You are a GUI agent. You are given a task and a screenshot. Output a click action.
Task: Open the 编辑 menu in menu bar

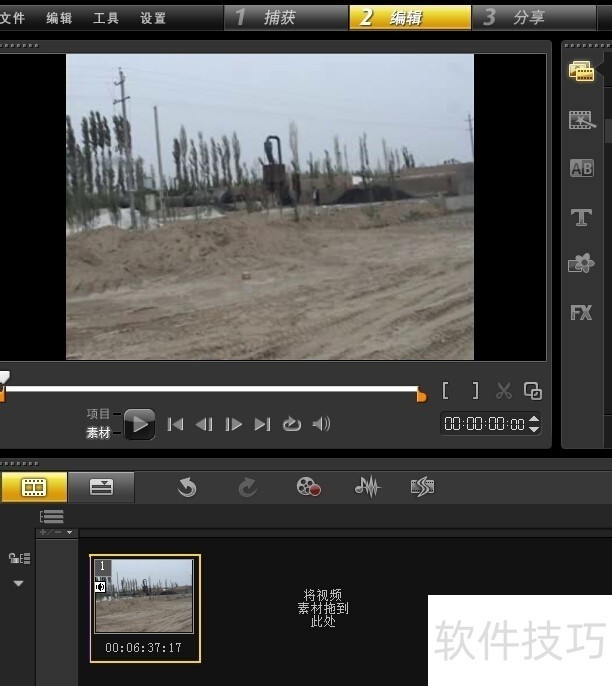(x=59, y=18)
